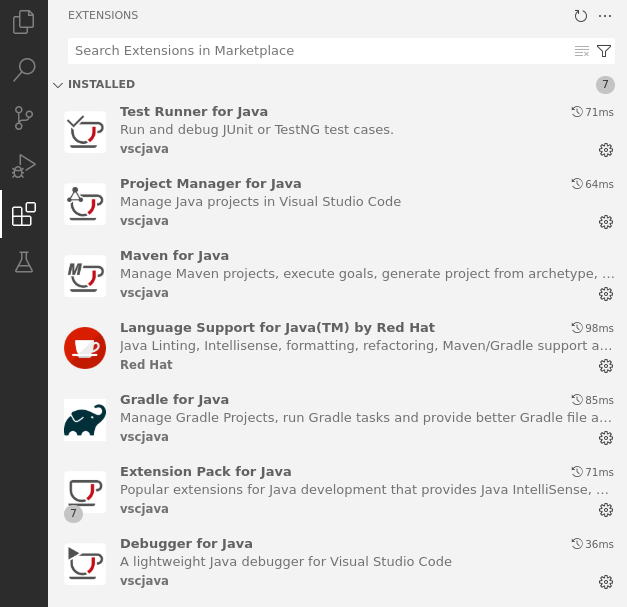Refresh the extensions list
Screen dimensions: 627x607
point(581,16)
